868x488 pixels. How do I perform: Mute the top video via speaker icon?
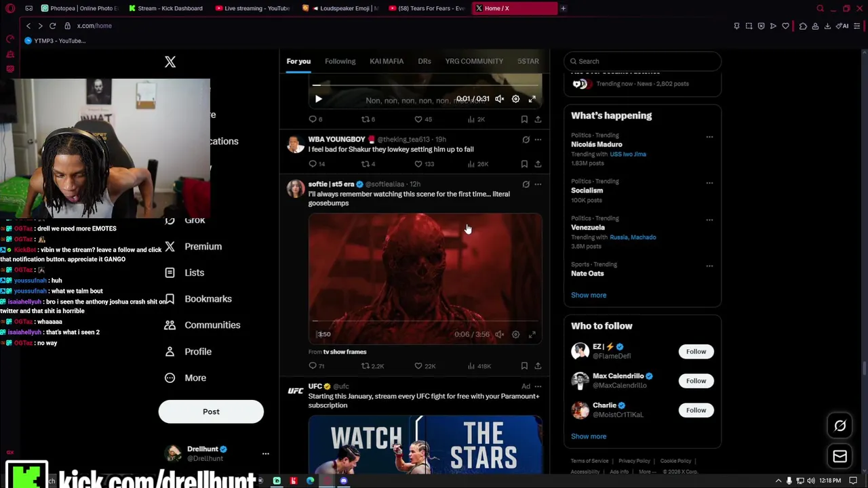point(499,99)
